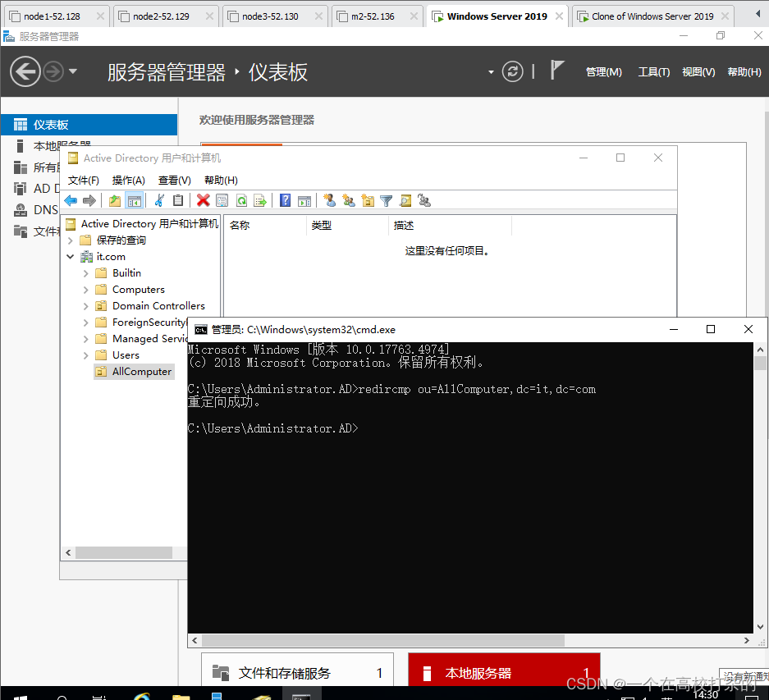Expand ForeignSecurityPrincipals container
The height and width of the screenshot is (700, 769).
click(86, 323)
